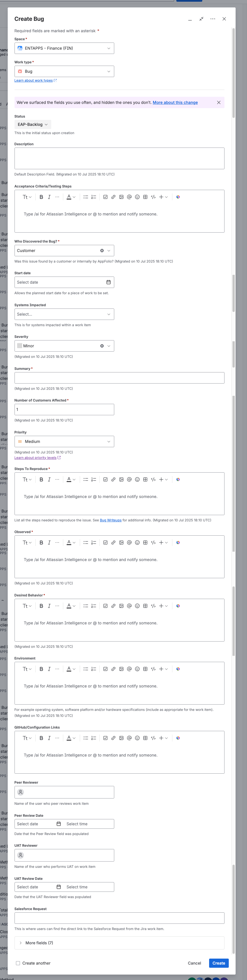Click the Create button

pos(219,963)
